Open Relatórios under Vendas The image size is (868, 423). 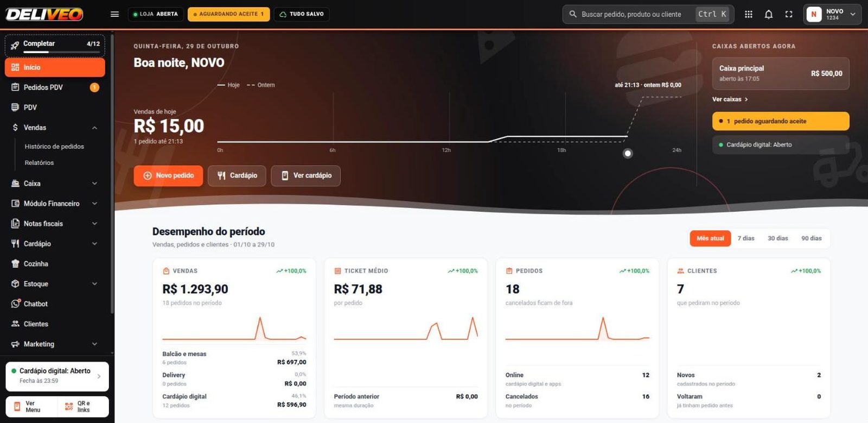39,163
